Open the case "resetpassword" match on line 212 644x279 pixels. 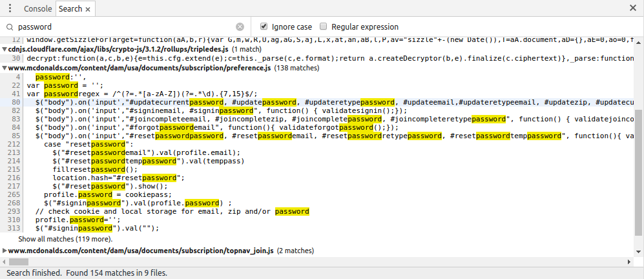(84, 144)
